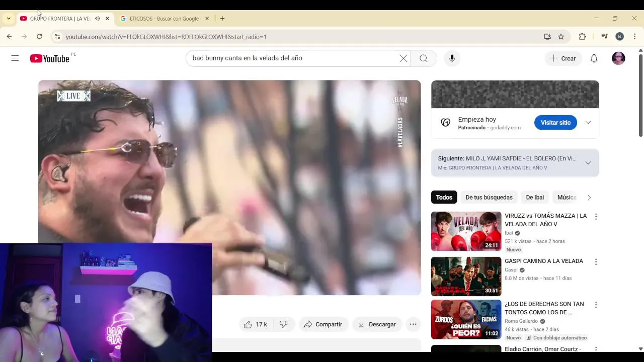The height and width of the screenshot is (362, 644).
Task: Click the Gaspi channel name
Action: tap(511, 270)
